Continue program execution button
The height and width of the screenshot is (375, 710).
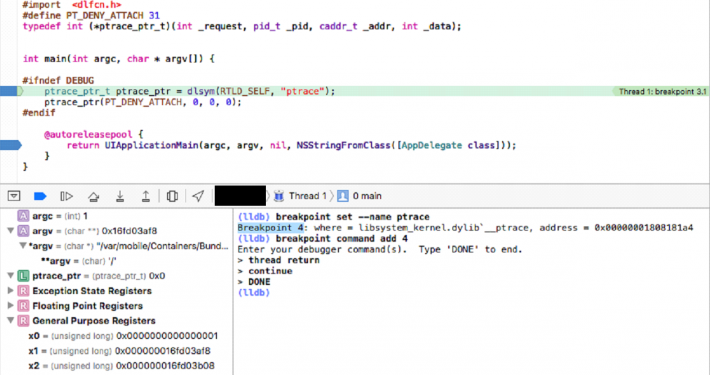[67, 196]
